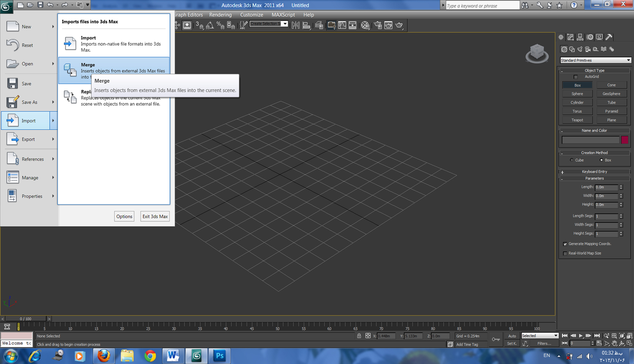Click the Selection Lock toggle icon
Image resolution: width=634 pixels, height=364 pixels.
[x=359, y=336]
